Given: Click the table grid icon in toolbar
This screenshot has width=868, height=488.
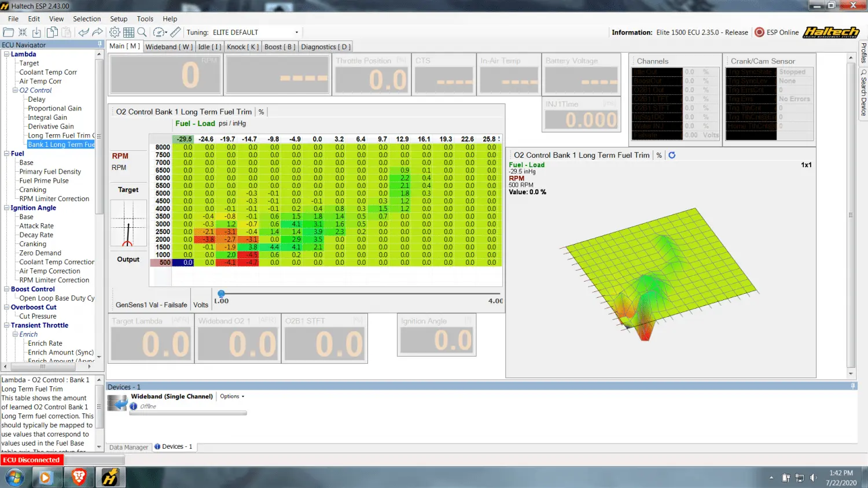Looking at the screenshot, I should coord(128,32).
